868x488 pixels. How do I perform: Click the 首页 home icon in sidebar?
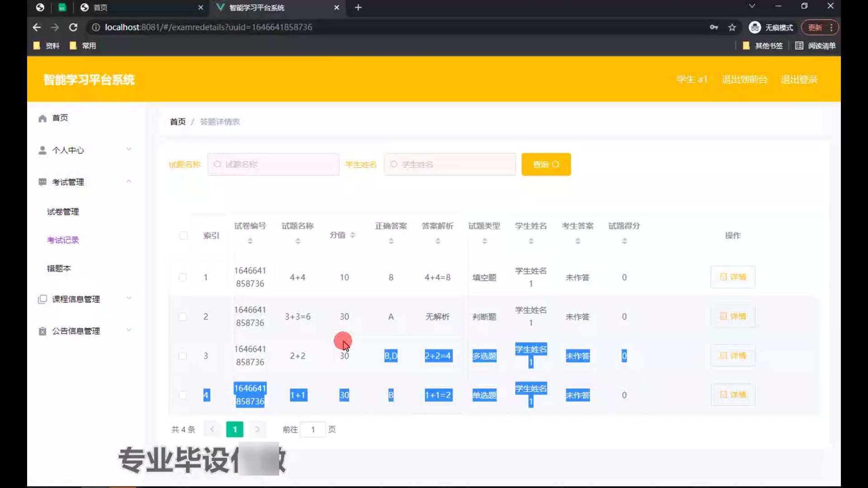click(x=42, y=118)
